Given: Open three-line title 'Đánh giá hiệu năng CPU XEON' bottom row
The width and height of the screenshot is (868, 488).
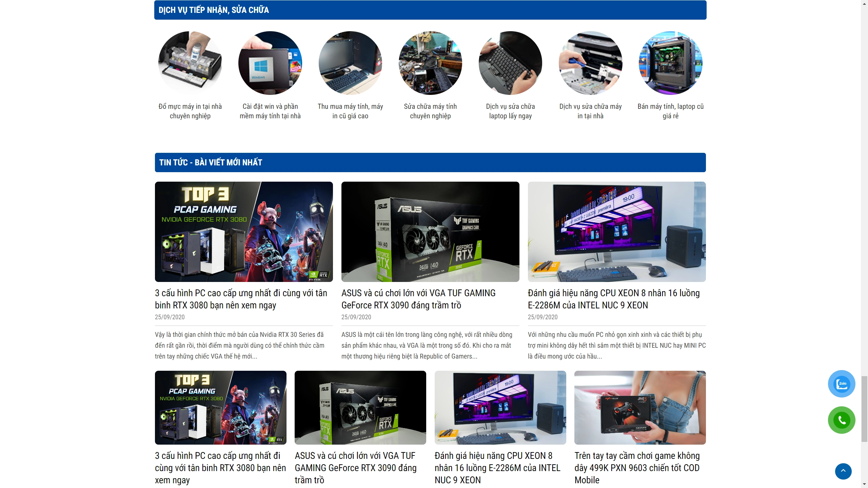Looking at the screenshot, I should click(x=498, y=468).
